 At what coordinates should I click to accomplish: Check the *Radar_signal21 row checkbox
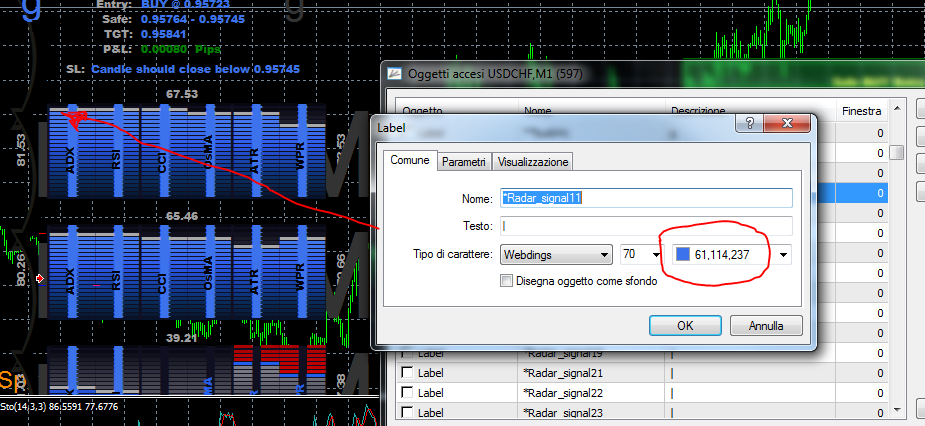[406, 373]
